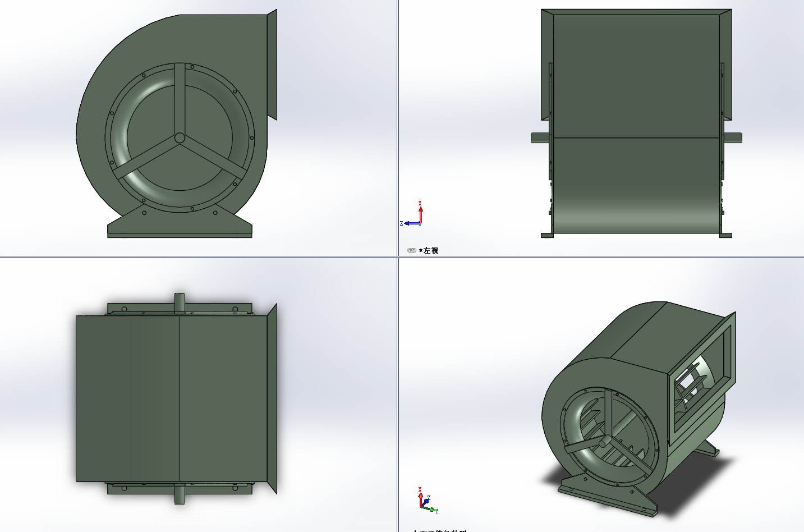Select the central shaft hub in front view
This screenshot has width=804, height=532.
tap(180, 137)
